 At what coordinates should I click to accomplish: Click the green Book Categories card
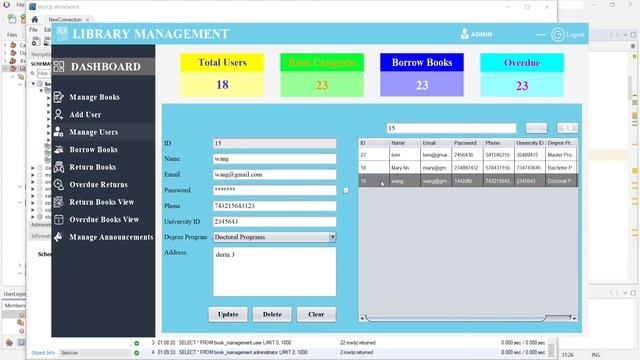322,75
